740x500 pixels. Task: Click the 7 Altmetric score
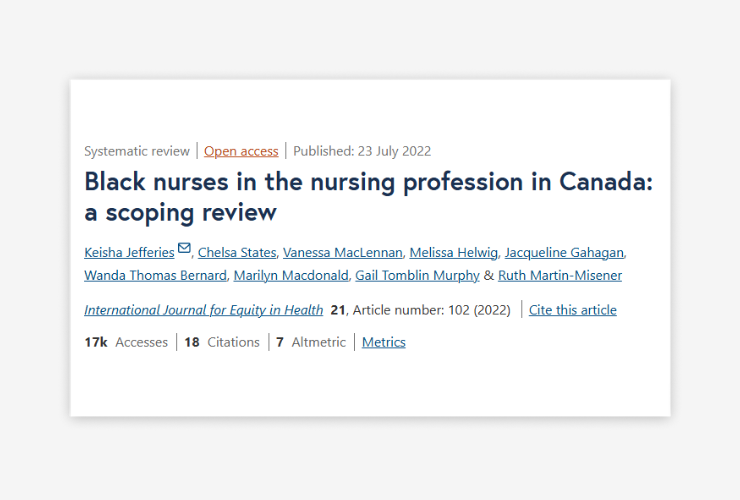pos(311,342)
